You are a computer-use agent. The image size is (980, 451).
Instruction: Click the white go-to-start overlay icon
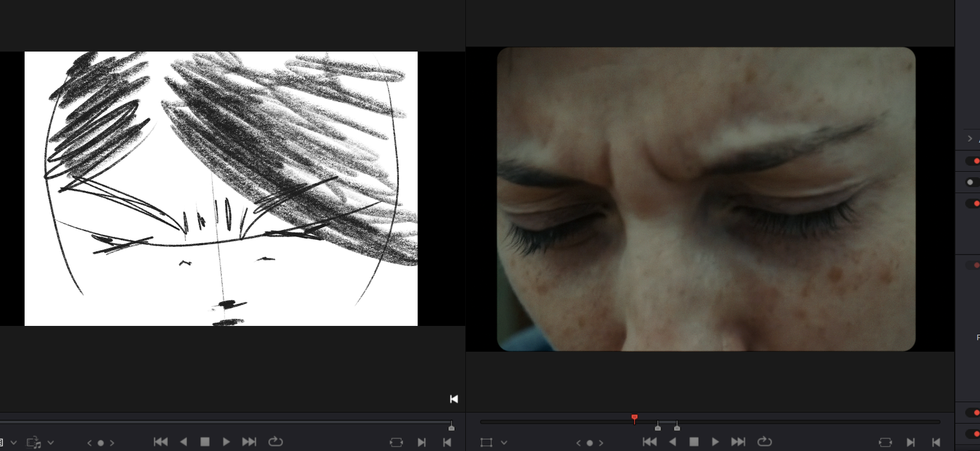(x=454, y=399)
